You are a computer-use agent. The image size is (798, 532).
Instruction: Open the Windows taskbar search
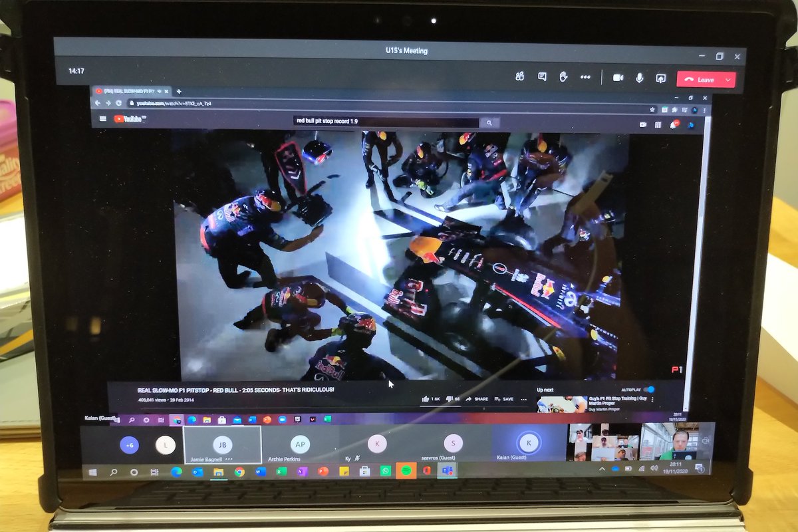point(114,472)
